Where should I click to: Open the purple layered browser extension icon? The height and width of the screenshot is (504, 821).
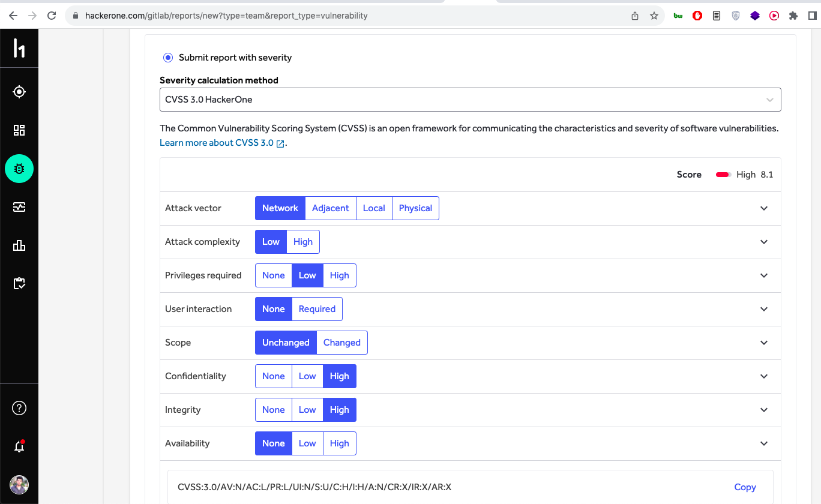(x=755, y=16)
